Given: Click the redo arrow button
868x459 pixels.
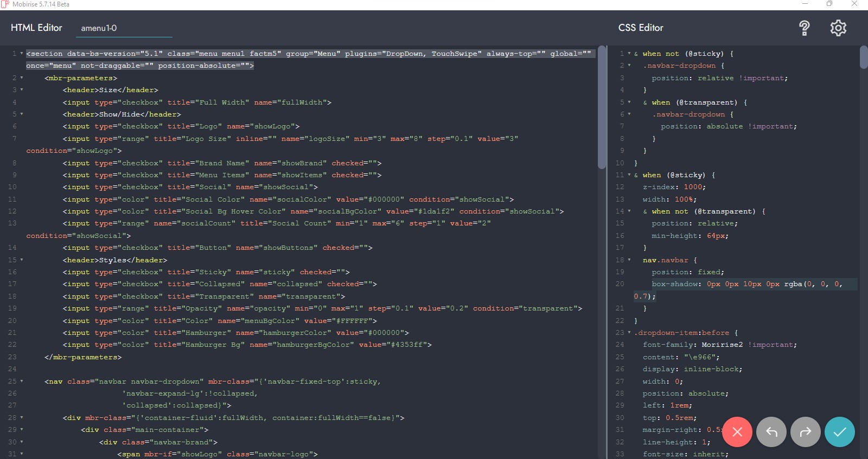Looking at the screenshot, I should point(806,431).
